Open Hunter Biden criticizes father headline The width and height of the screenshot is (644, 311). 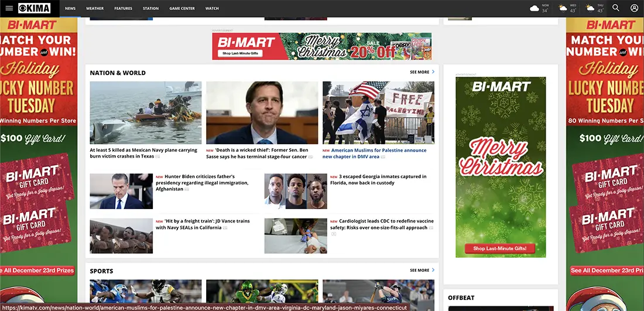click(x=202, y=183)
